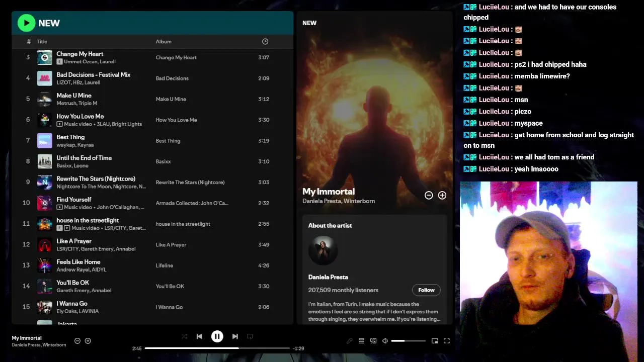Add My Immortal to playlist in bottom bar

(x=88, y=341)
